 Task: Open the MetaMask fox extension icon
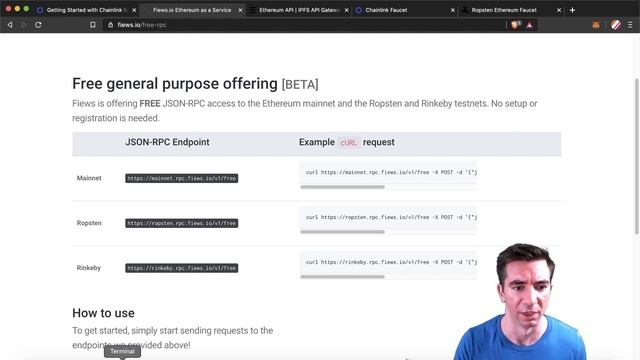(596, 25)
